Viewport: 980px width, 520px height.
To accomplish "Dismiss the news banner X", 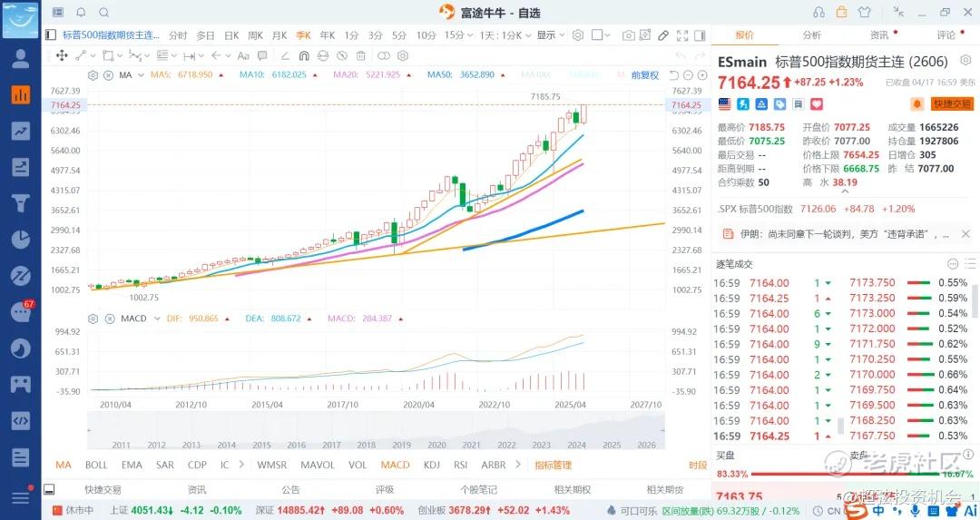I will [965, 234].
